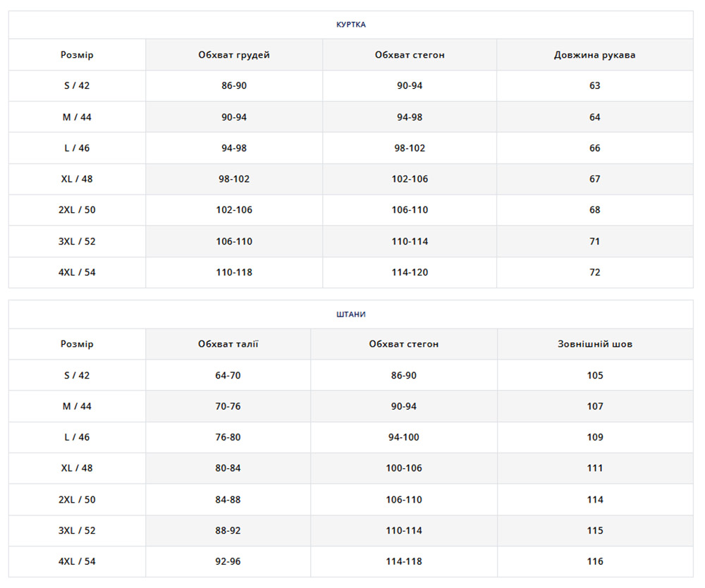Image resolution: width=705 pixels, height=588 pixels.
Task: Click waist girth cell 92-96
Action: 228,562
